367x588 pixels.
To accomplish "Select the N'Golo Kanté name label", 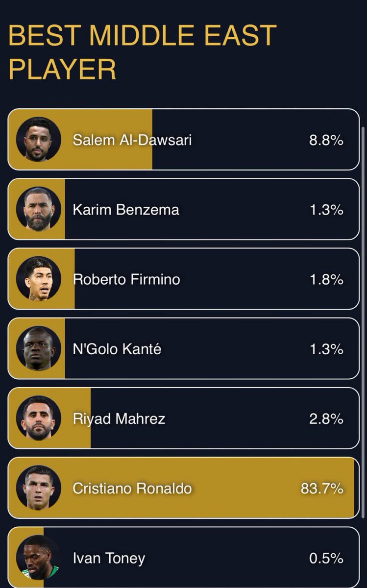I will click(117, 349).
